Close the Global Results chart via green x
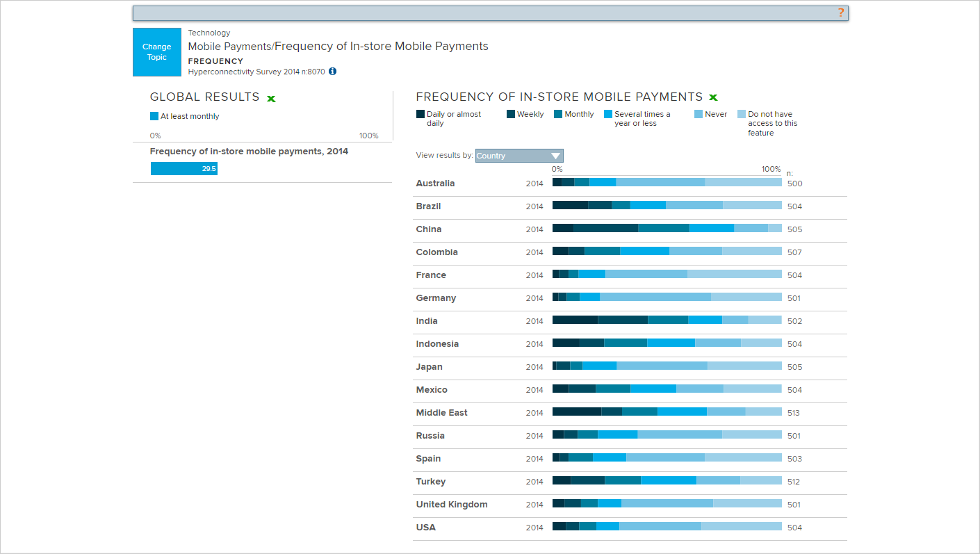Screen dimensions: 980x554 point(271,98)
